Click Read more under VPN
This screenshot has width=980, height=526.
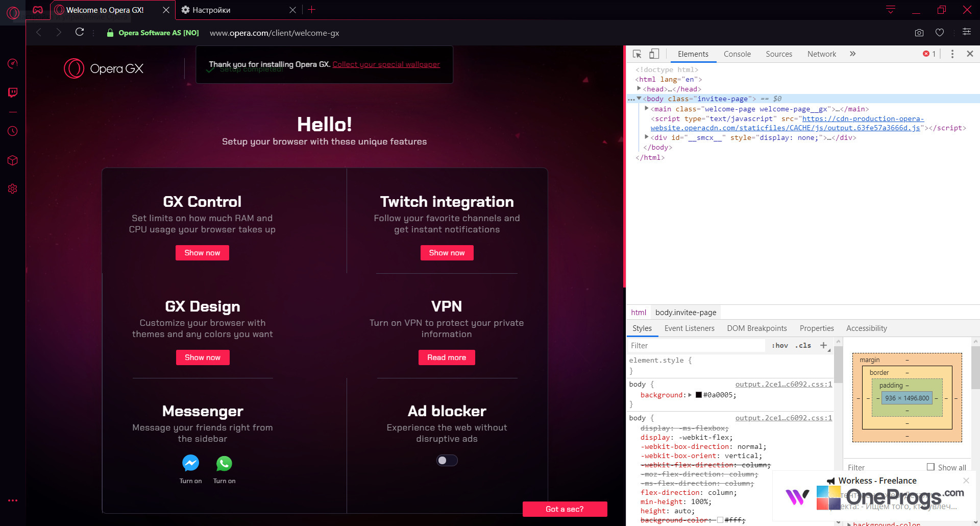(447, 357)
